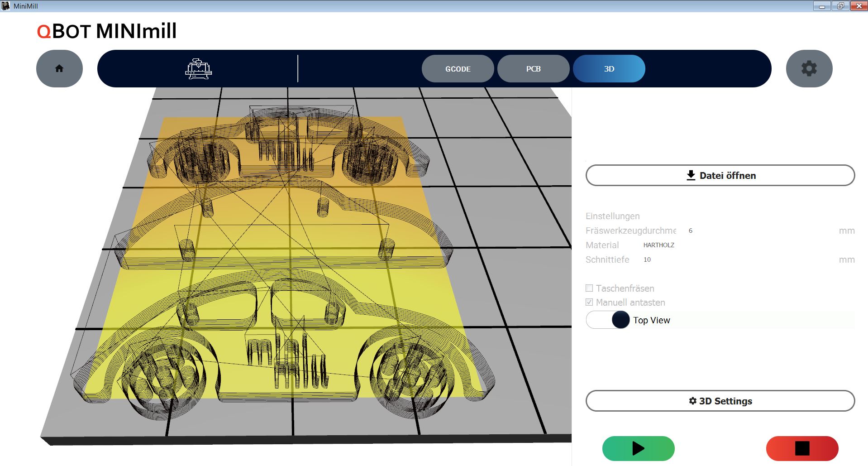The width and height of the screenshot is (868, 466).
Task: Click the QBOT MINImill logo
Action: click(x=107, y=31)
